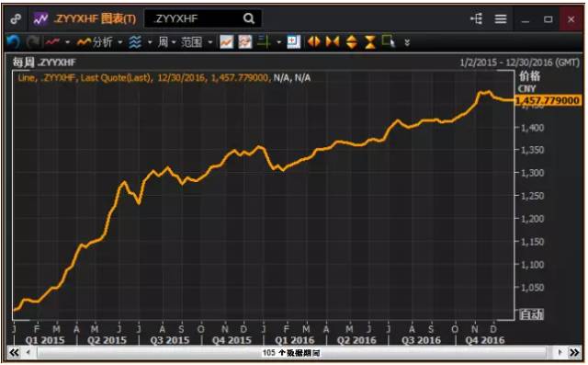Click the blue undo arrow icon

[14, 41]
